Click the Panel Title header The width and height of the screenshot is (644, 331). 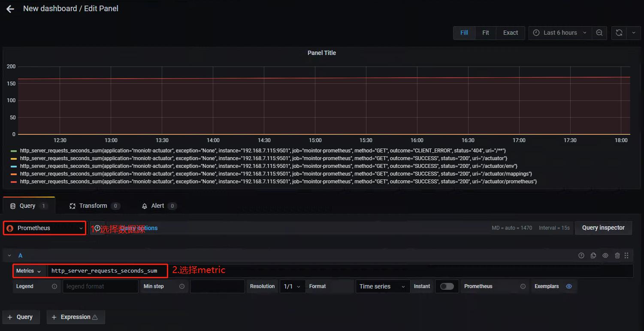322,53
